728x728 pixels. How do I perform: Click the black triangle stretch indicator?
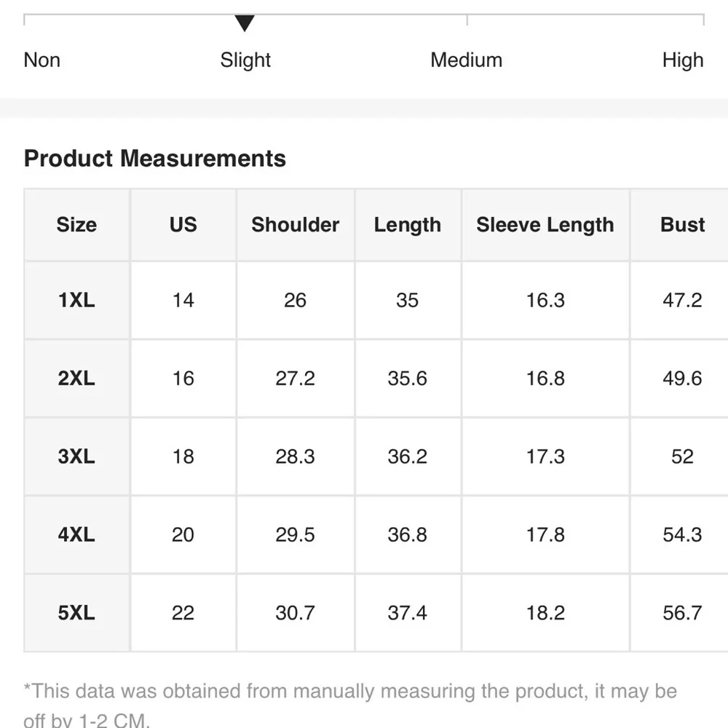pos(245,23)
